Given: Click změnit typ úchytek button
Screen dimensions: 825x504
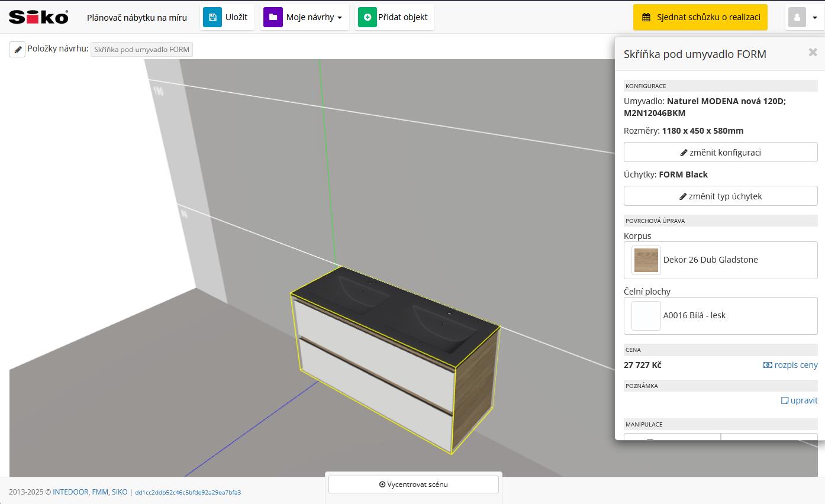Looking at the screenshot, I should [x=720, y=196].
